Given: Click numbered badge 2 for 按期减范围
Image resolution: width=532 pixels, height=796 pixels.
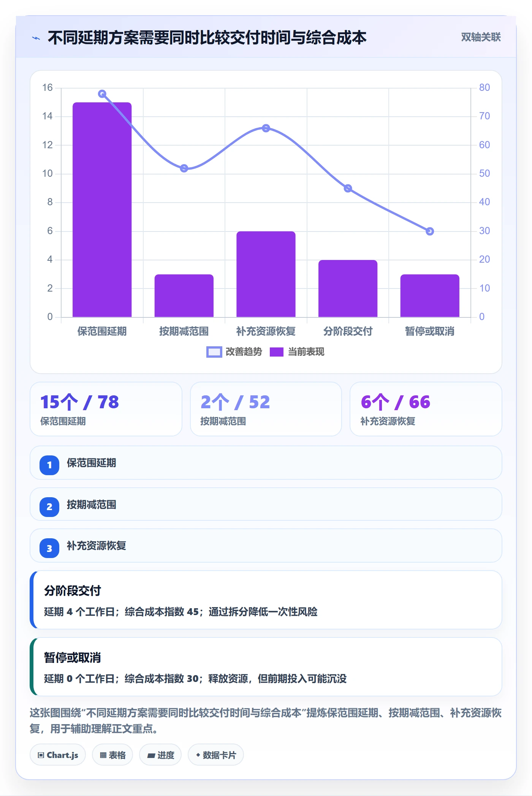Looking at the screenshot, I should click(49, 507).
